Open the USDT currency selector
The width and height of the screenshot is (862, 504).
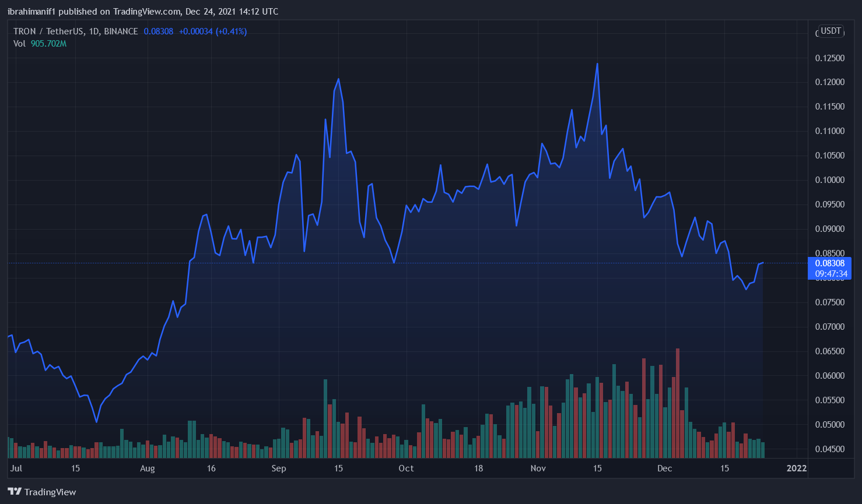[x=831, y=31]
